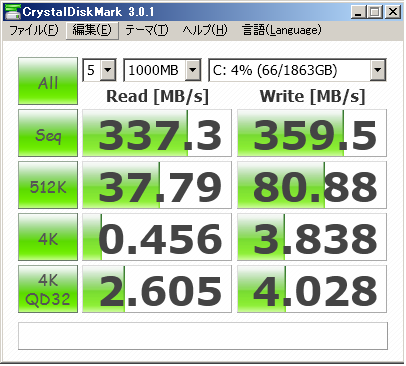This screenshot has width=406, height=366.
Task: Select the 4K read result 0.456
Action: (x=157, y=237)
